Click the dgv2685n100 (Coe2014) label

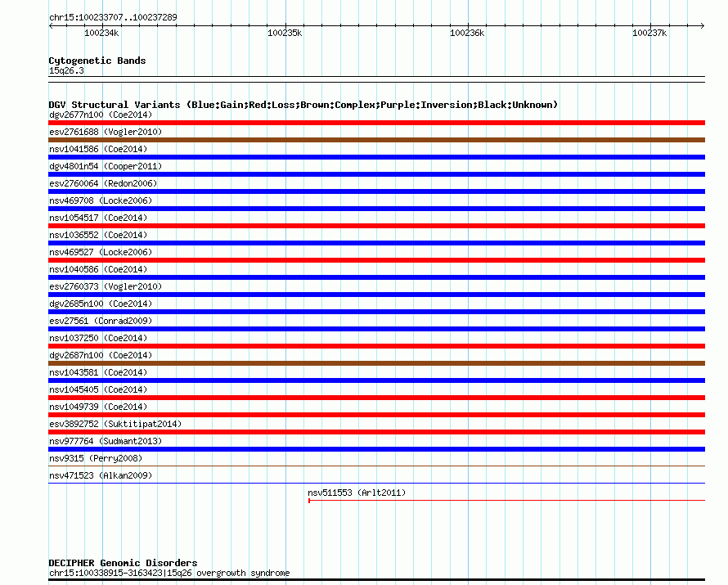point(101,304)
